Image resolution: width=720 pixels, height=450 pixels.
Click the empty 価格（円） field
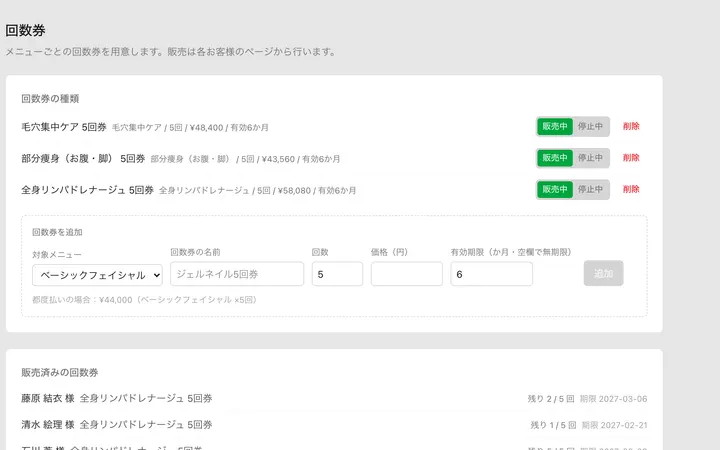[407, 274]
